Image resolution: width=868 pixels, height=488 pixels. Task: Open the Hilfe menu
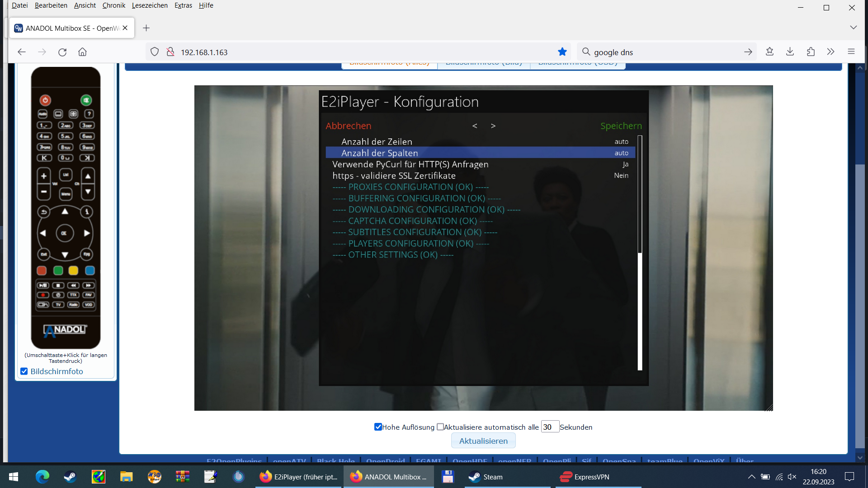point(206,5)
